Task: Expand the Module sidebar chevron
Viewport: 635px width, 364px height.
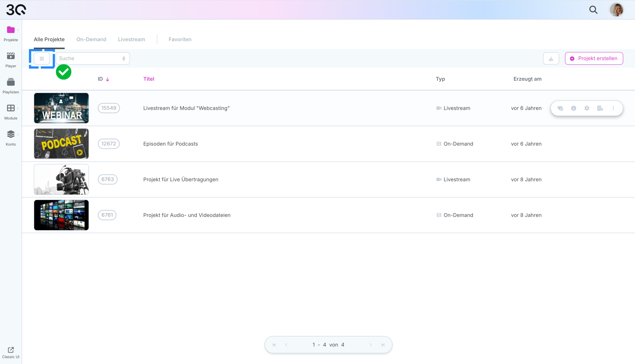Action: click(18, 108)
